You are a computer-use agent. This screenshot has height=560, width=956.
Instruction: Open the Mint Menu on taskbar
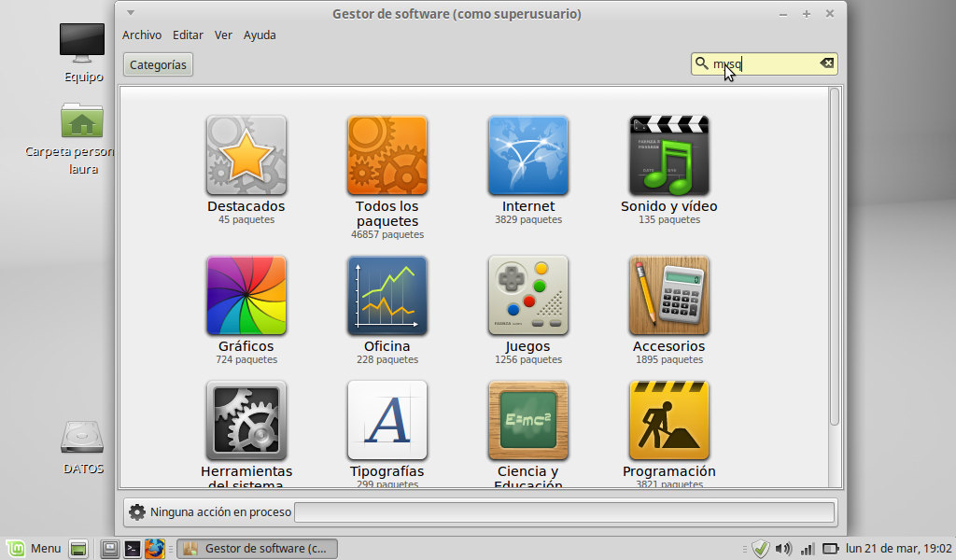coord(34,549)
